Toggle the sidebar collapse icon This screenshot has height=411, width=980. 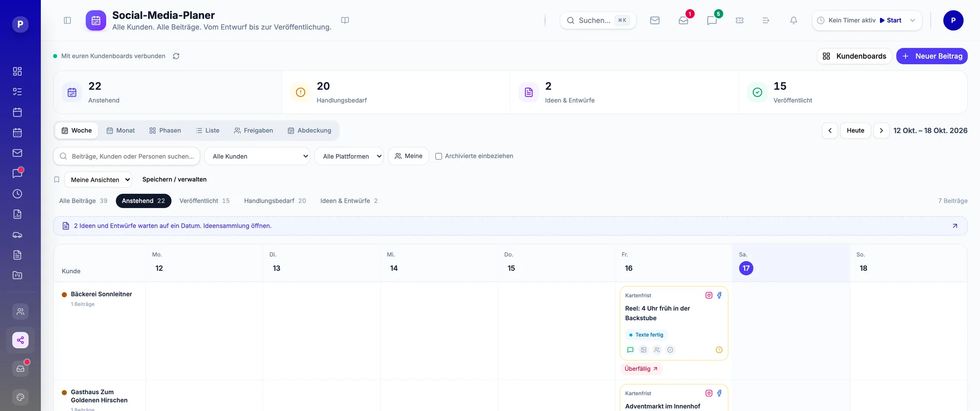67,20
